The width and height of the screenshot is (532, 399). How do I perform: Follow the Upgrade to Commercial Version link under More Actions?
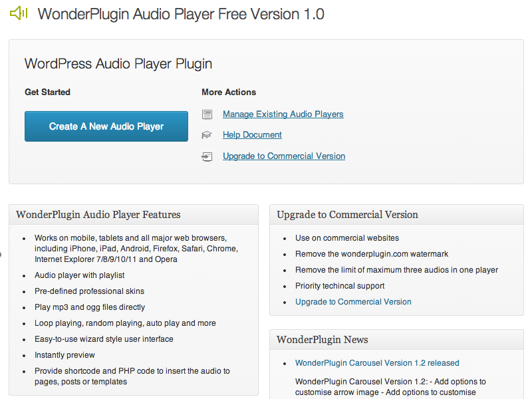click(x=284, y=156)
